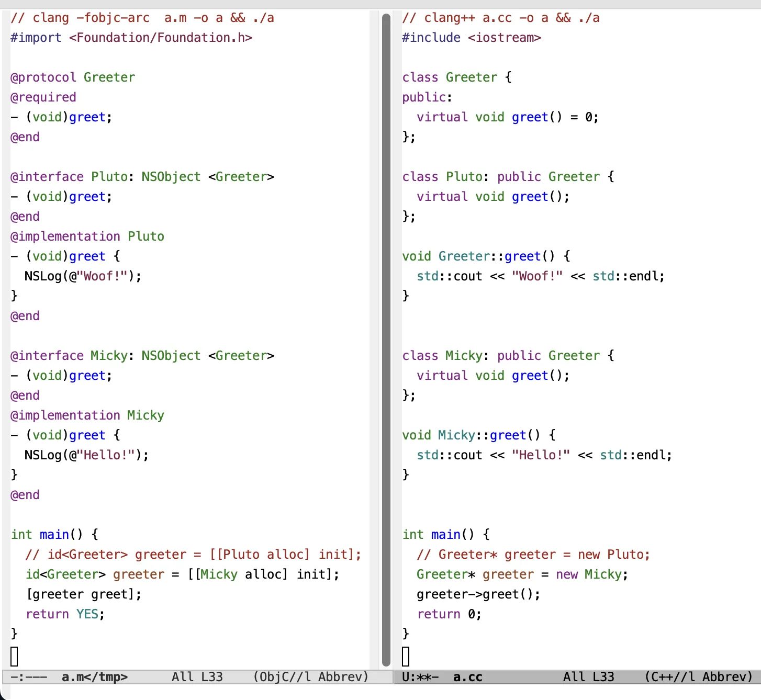Click '@interface Micky: NSObject <Greeter>' line
761x700 pixels.
coord(142,356)
